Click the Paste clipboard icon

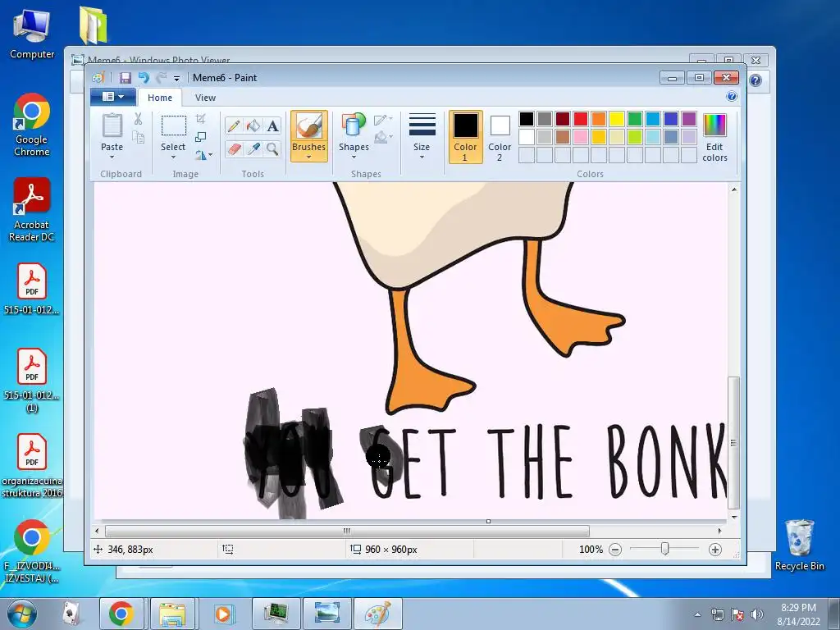[112, 126]
